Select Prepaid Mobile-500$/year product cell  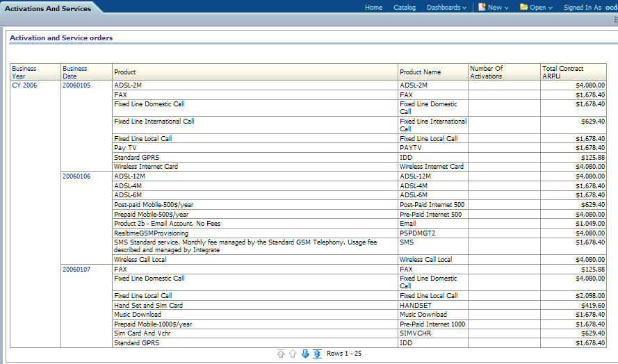pyautogui.click(x=255, y=215)
